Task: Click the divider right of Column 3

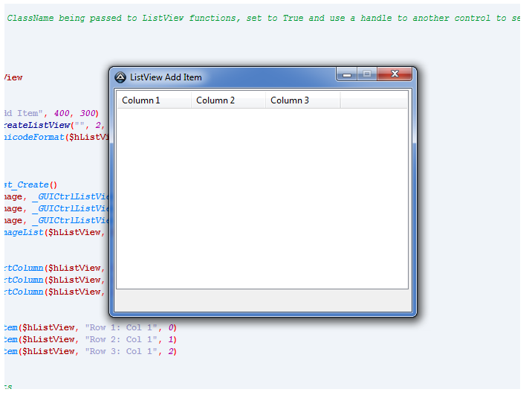Action: coord(340,100)
